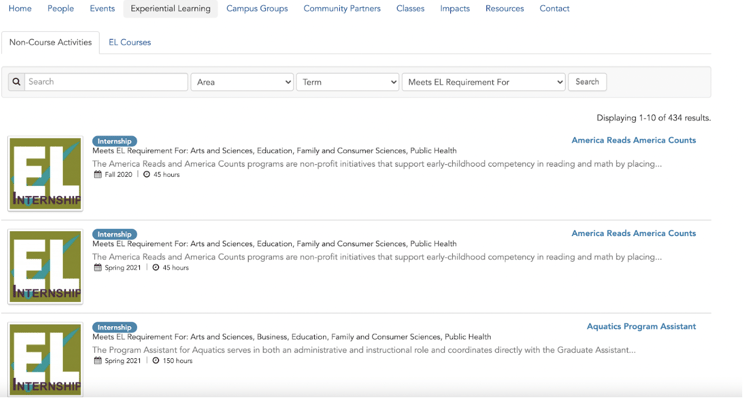Open the Impacts menu item
Viewport: 747px width, 399px height.
(455, 9)
